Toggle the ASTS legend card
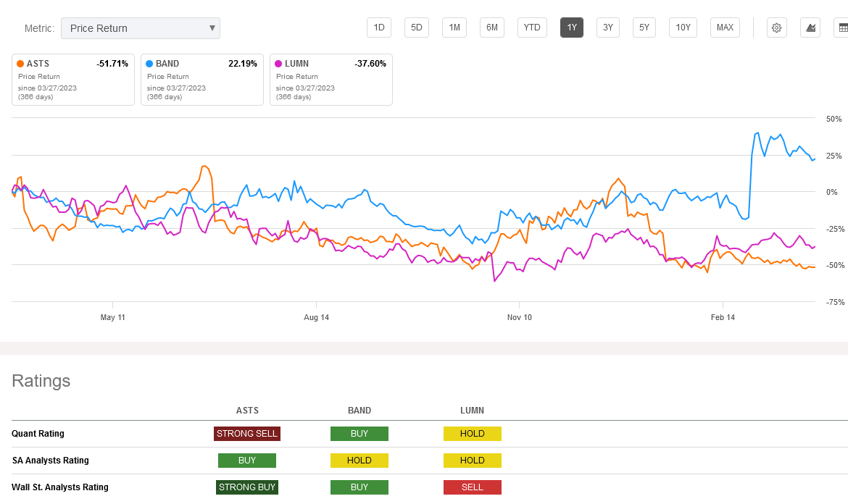 [73, 80]
